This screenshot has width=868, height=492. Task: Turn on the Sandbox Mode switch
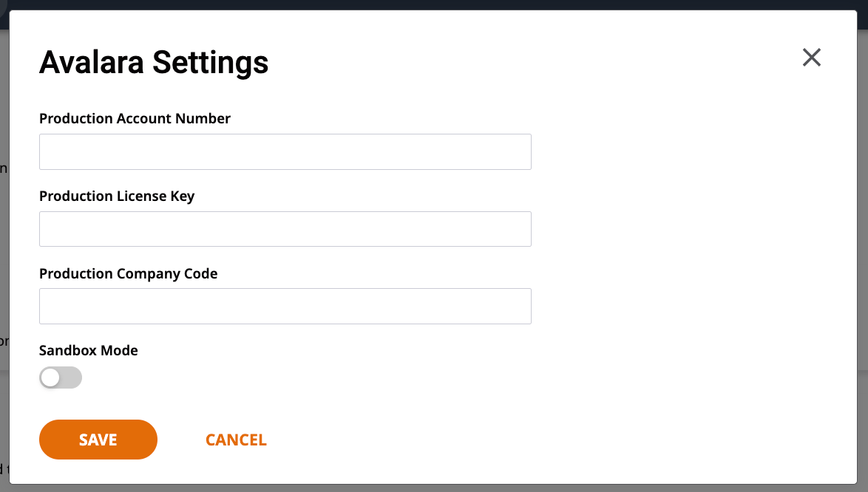point(61,377)
